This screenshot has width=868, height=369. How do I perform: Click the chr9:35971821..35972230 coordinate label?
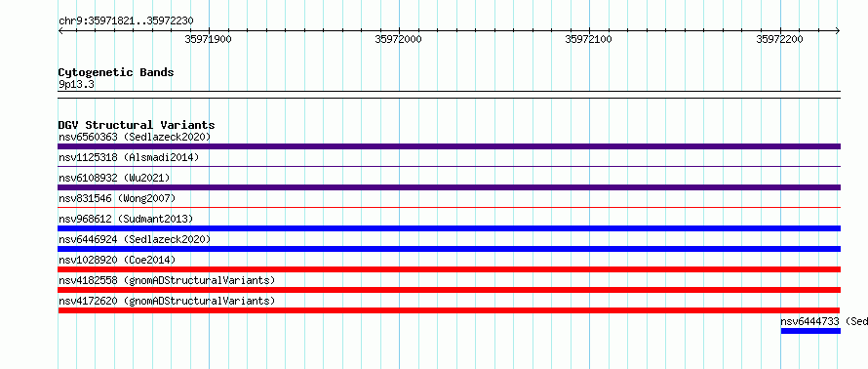[126, 20]
